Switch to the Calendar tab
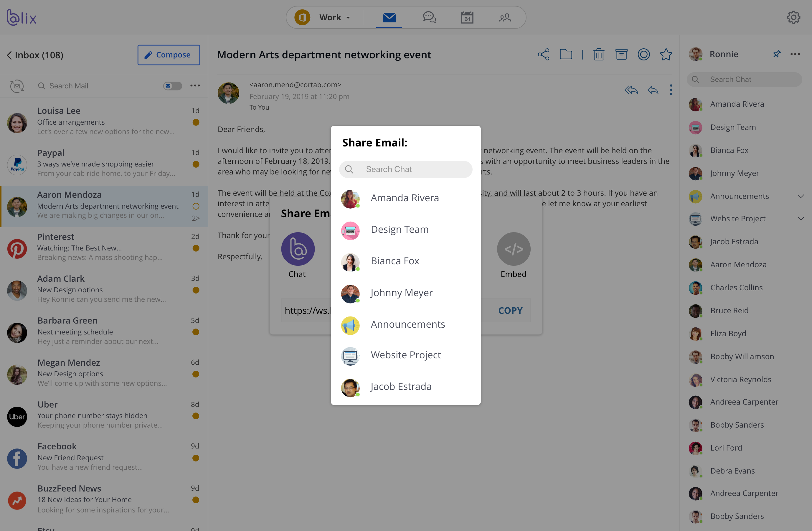 pos(467,17)
